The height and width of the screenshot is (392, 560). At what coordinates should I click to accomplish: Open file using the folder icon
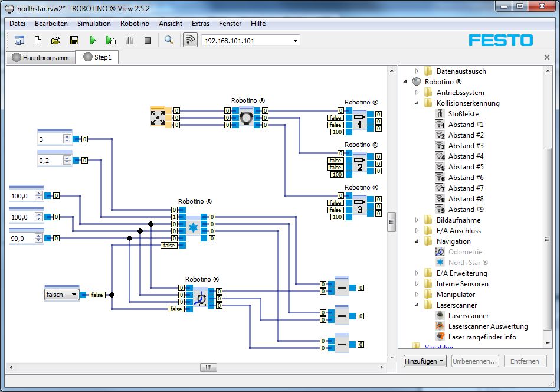(x=55, y=40)
